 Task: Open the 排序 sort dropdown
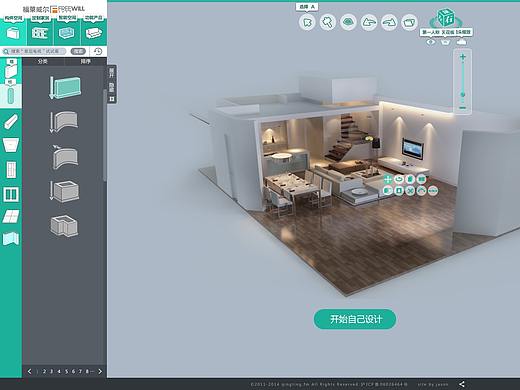point(86,61)
